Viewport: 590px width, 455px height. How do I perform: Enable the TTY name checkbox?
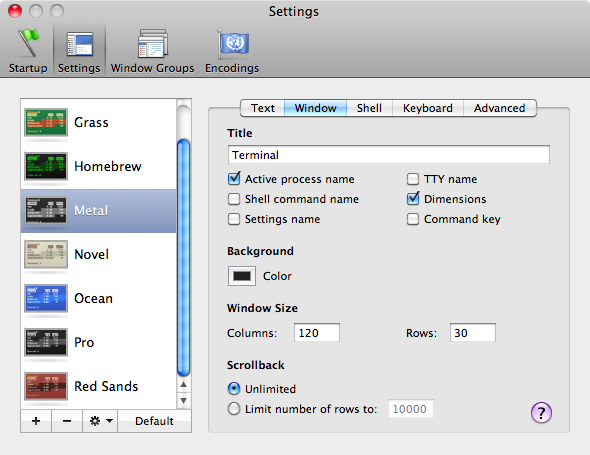(413, 179)
